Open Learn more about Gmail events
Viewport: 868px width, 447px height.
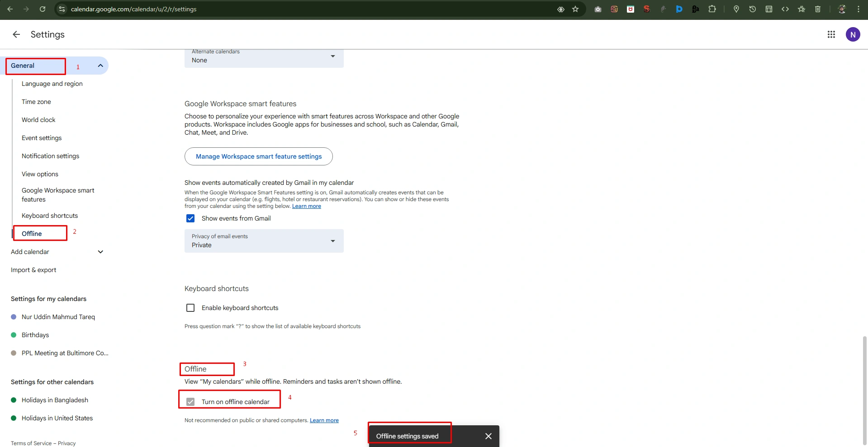click(307, 206)
